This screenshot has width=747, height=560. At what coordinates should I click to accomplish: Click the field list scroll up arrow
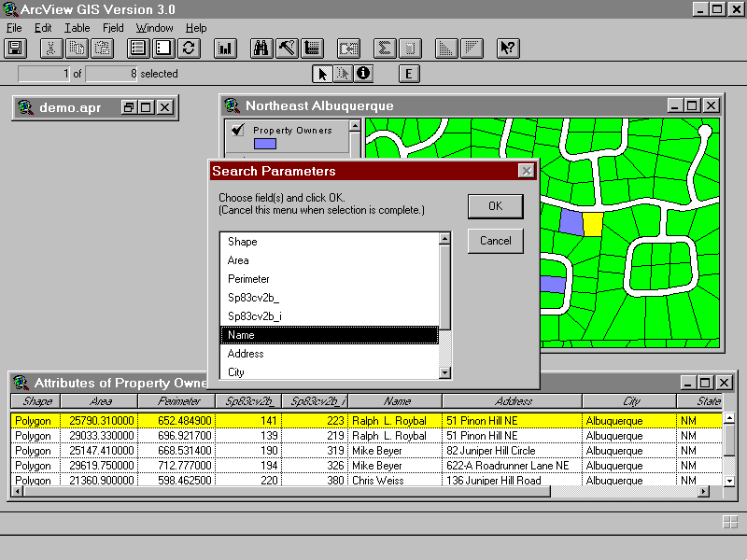coord(444,239)
